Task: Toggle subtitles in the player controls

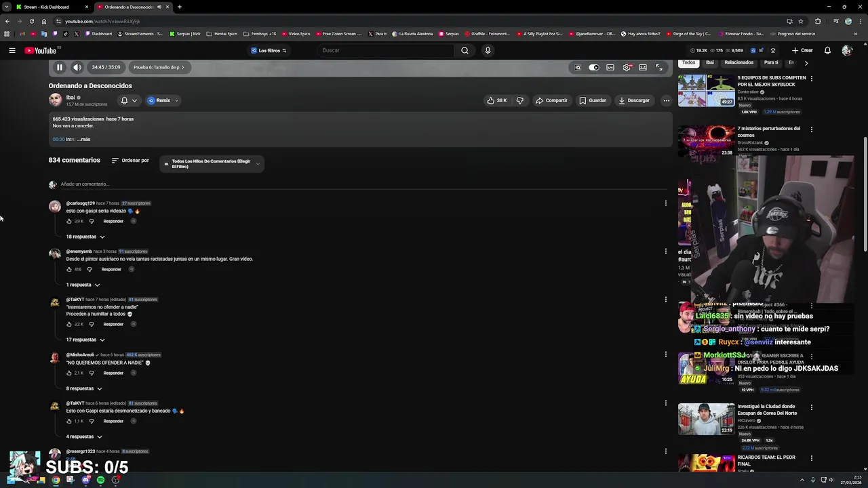Action: pos(610,67)
